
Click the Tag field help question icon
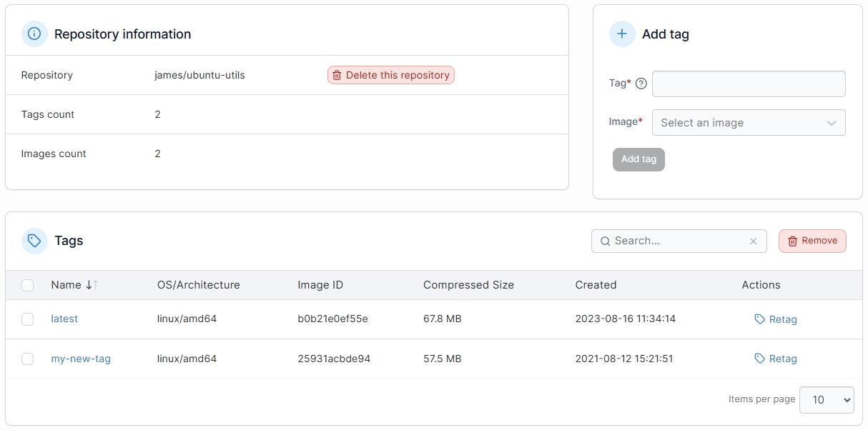[641, 84]
